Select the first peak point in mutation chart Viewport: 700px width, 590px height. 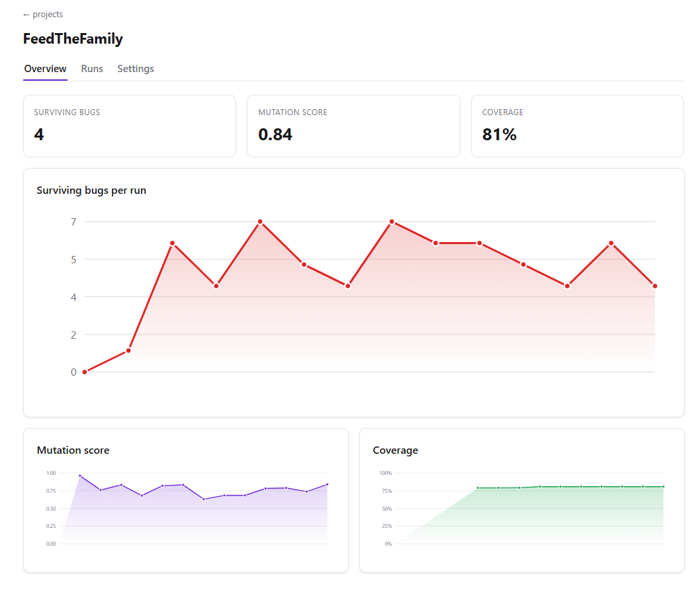80,476
